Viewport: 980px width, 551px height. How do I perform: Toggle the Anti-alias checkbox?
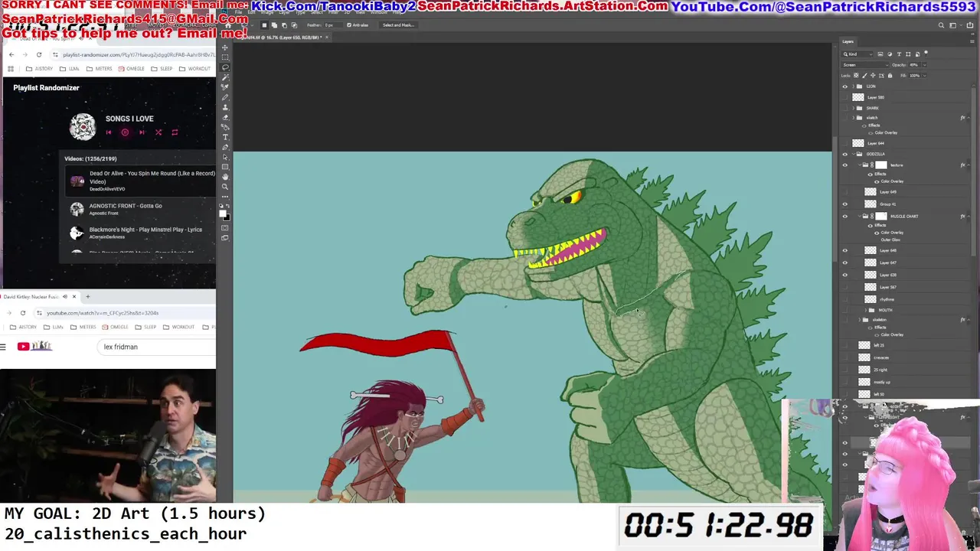[x=349, y=25]
